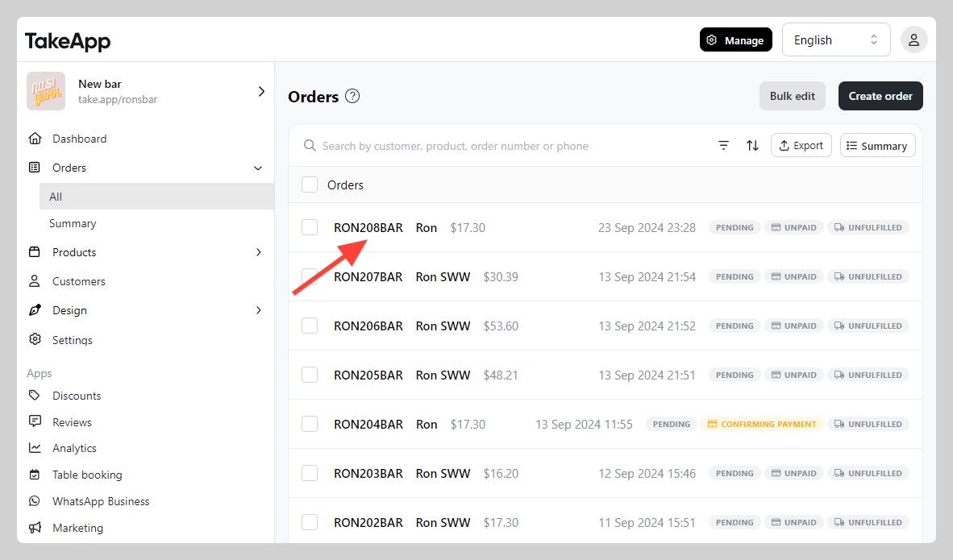The height and width of the screenshot is (560, 953).
Task: Click the Bulk edit button
Action: tap(792, 96)
